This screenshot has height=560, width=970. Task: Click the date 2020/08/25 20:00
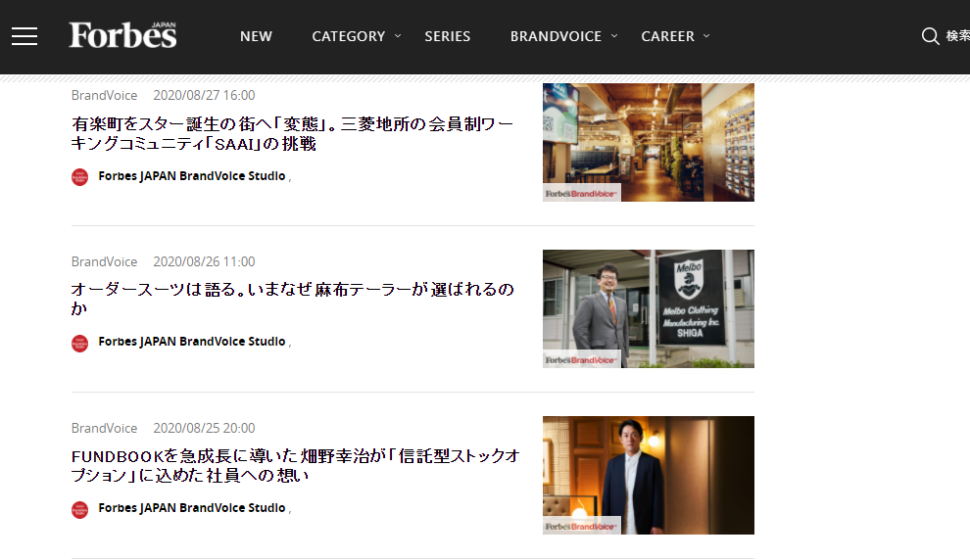pos(204,428)
